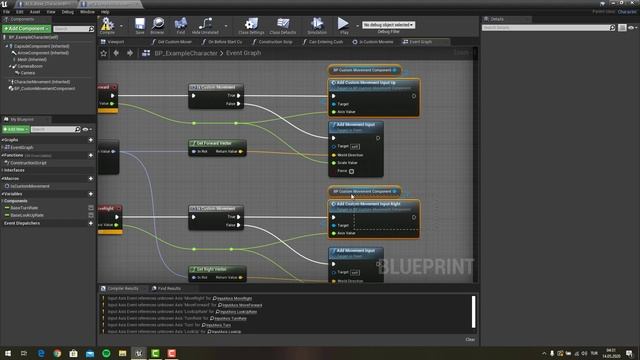Open Class Defaults from the toolbar
This screenshot has width=640, height=360.
(x=282, y=24)
